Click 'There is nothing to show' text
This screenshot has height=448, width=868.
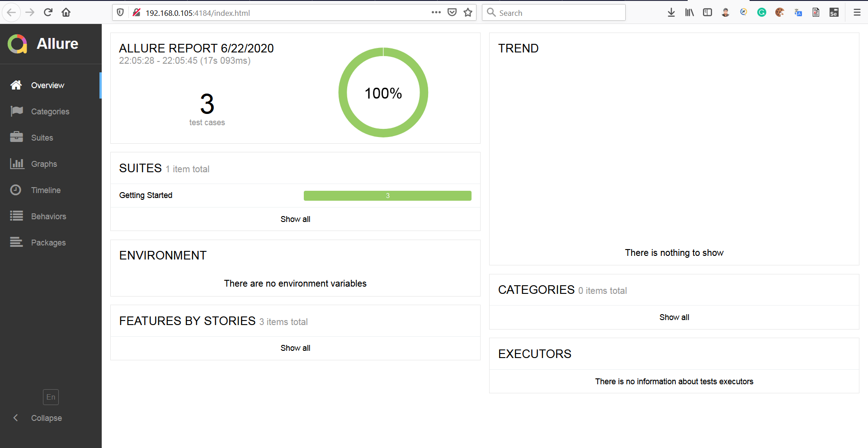(x=674, y=253)
